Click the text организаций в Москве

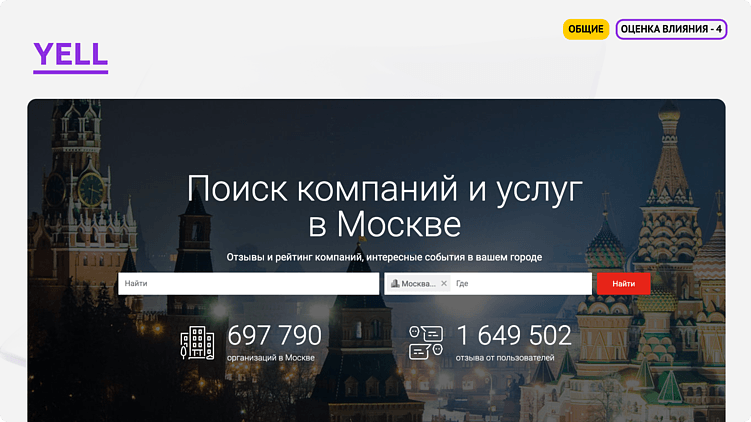click(x=271, y=358)
